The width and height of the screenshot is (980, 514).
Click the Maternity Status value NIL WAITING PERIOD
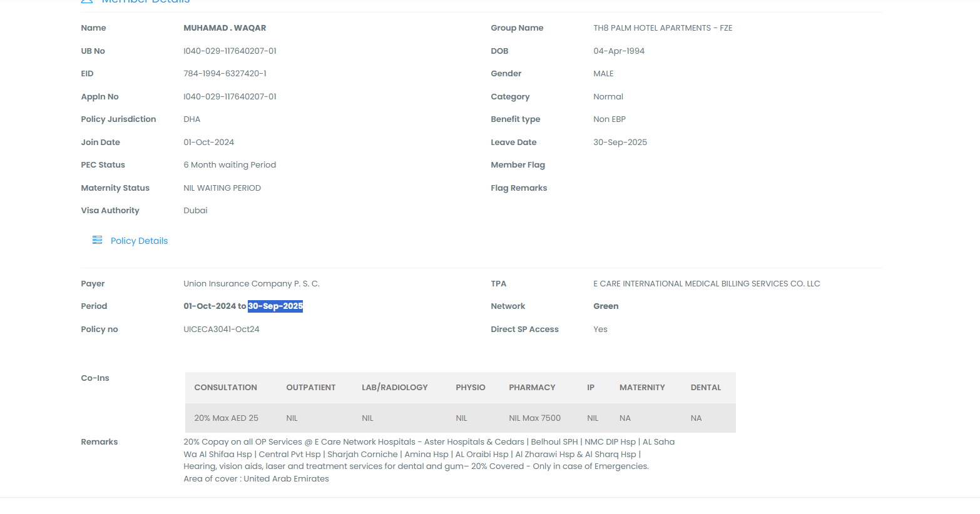(222, 188)
